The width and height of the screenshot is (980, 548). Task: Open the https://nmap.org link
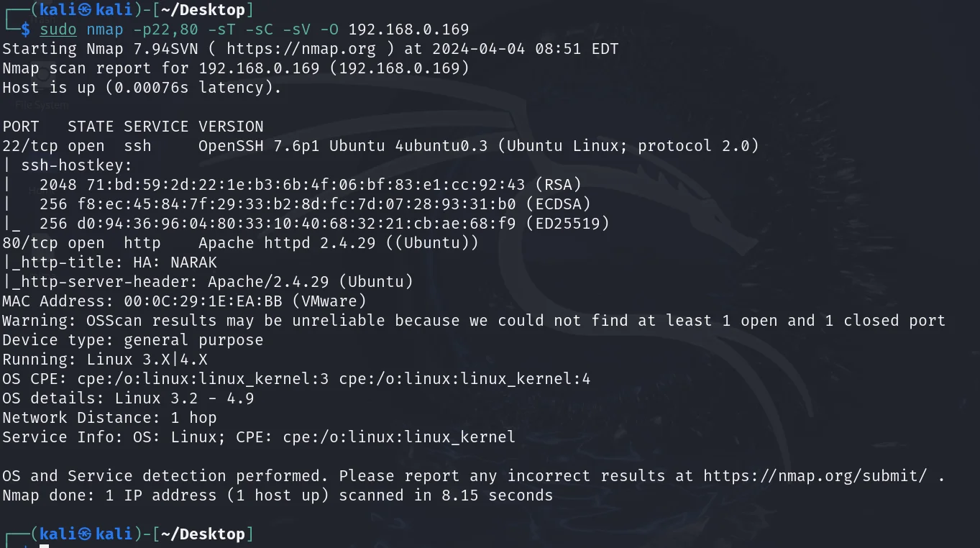coord(301,49)
